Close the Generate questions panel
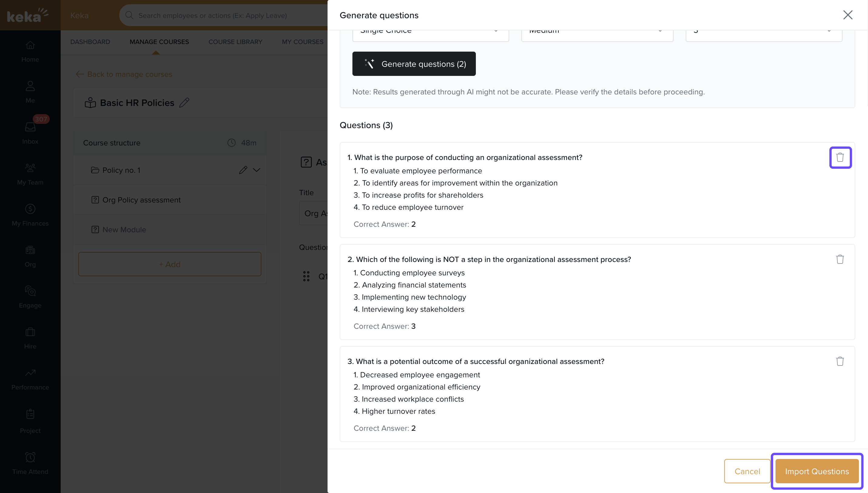The width and height of the screenshot is (868, 493). (x=848, y=15)
